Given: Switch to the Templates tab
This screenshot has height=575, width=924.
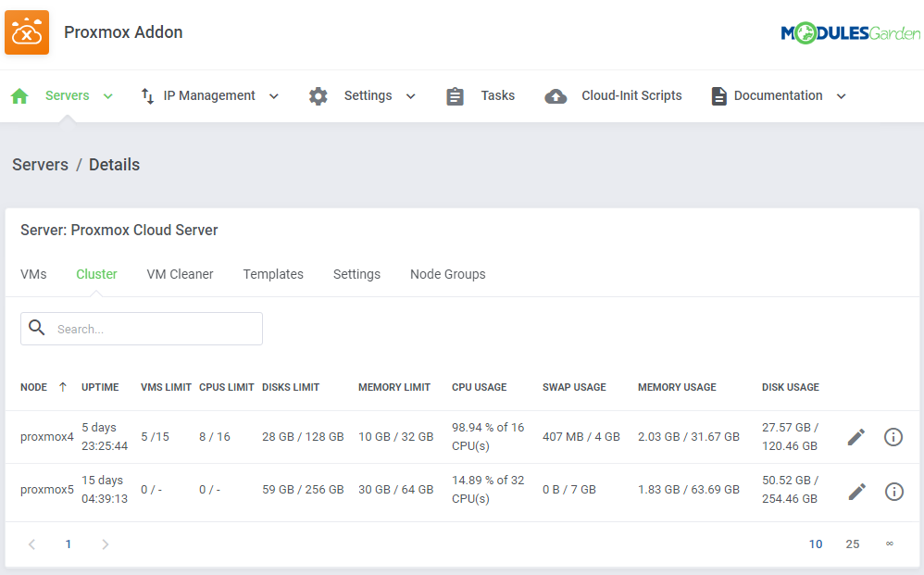Looking at the screenshot, I should 273,274.
